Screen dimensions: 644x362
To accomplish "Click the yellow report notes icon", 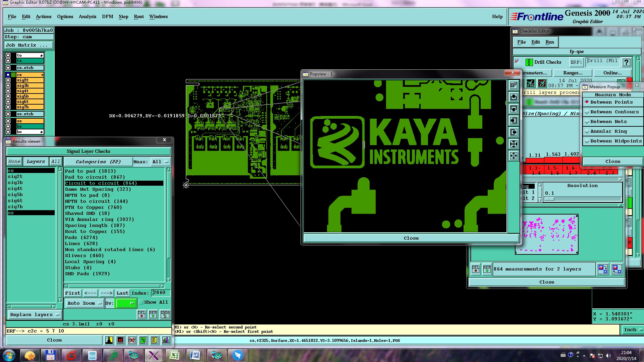I will click(x=154, y=340).
